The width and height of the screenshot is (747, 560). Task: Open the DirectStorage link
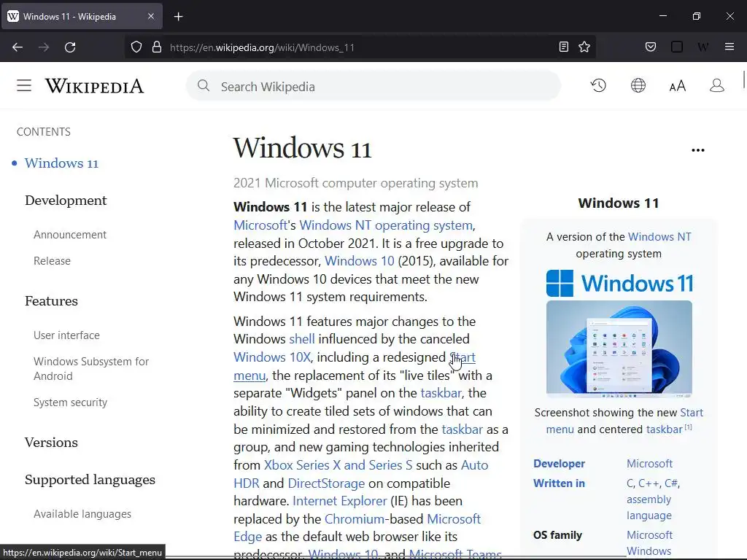(326, 483)
